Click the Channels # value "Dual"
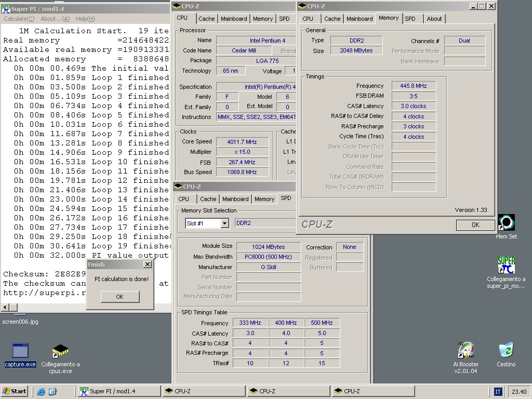 464,41
